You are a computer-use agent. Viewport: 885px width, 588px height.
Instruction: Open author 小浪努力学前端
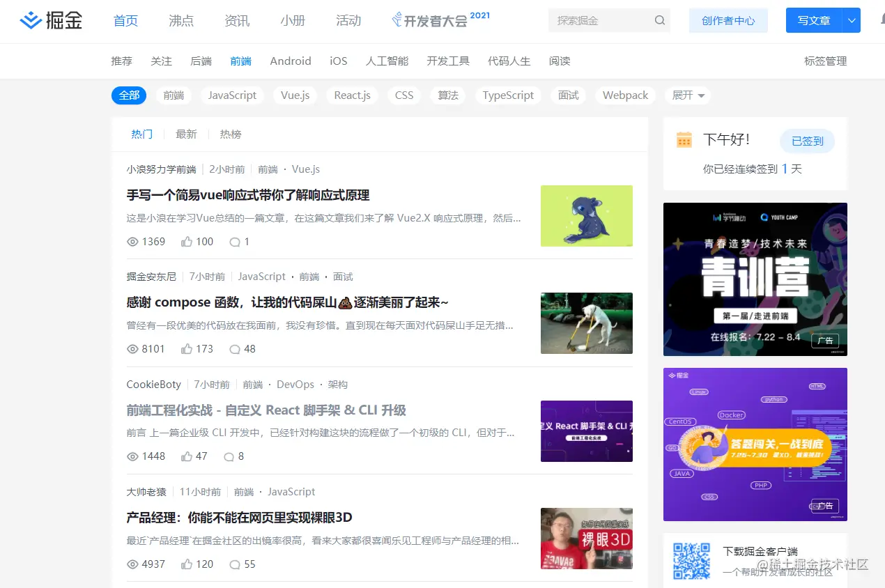pyautogui.click(x=161, y=169)
